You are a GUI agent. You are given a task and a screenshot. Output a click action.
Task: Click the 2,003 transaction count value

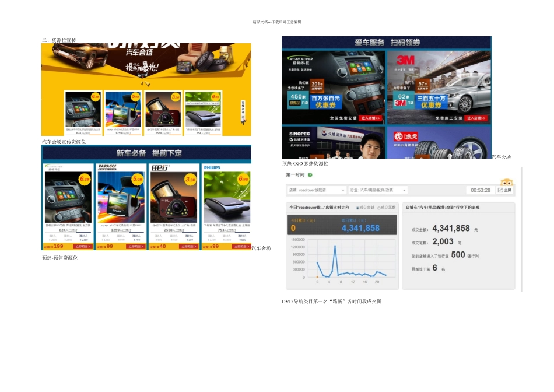click(443, 242)
